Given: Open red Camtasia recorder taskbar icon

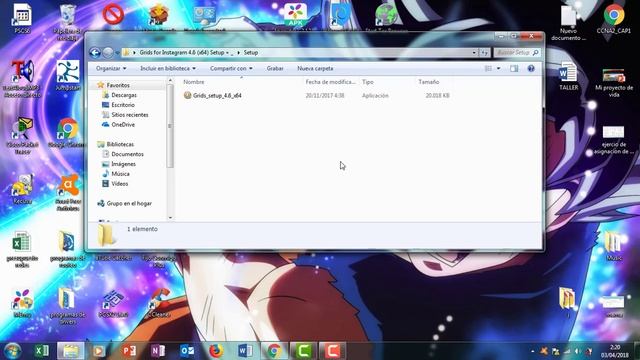Looking at the screenshot, I should click(x=332, y=351).
